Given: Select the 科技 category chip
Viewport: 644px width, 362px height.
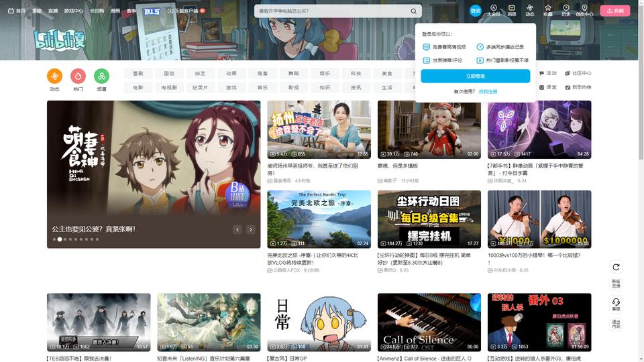Looking at the screenshot, I should 356,74.
